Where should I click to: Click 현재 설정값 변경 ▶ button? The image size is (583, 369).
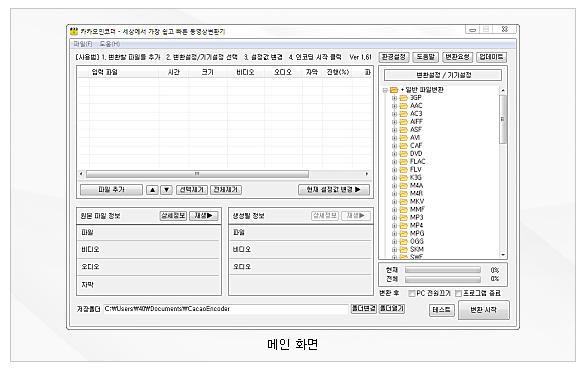334,190
